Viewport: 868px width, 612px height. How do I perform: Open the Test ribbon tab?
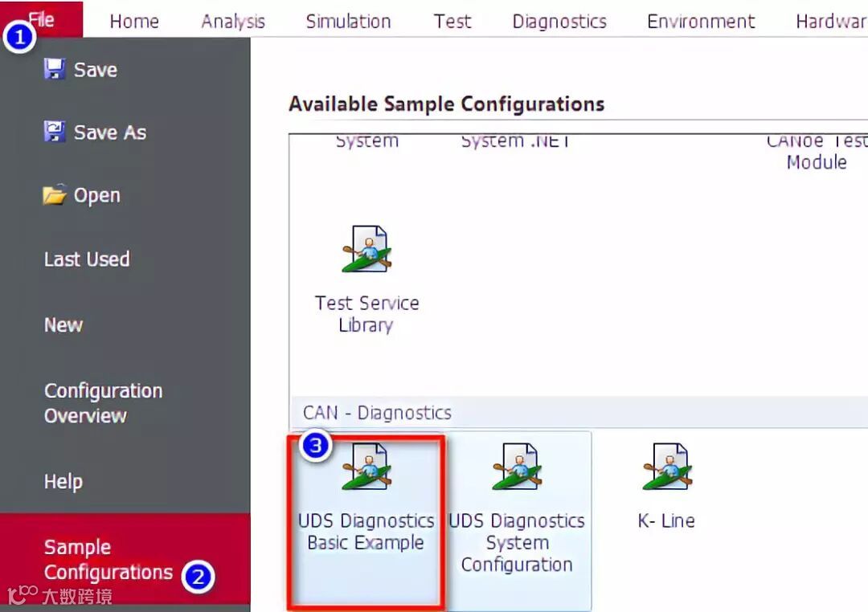tap(452, 22)
